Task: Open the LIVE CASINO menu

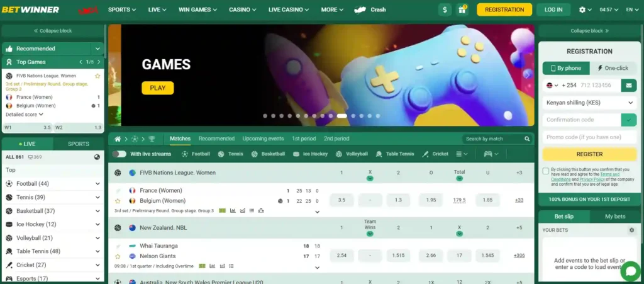Action: tap(289, 9)
